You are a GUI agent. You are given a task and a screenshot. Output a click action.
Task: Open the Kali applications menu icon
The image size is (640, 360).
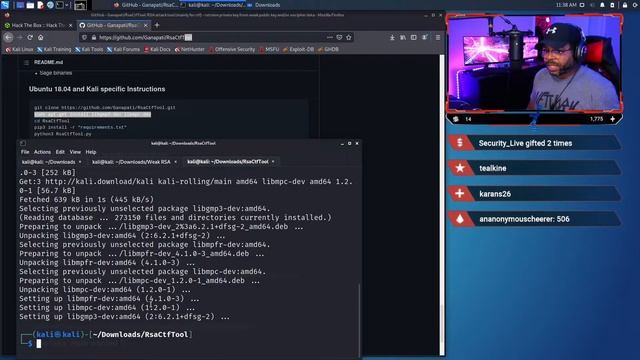(5, 5)
